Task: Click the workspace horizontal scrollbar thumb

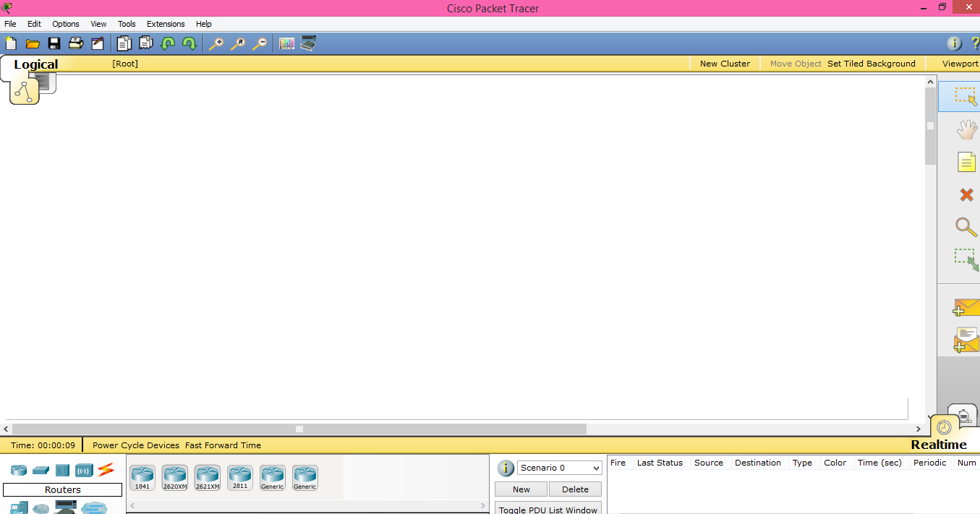Action: coord(299,429)
